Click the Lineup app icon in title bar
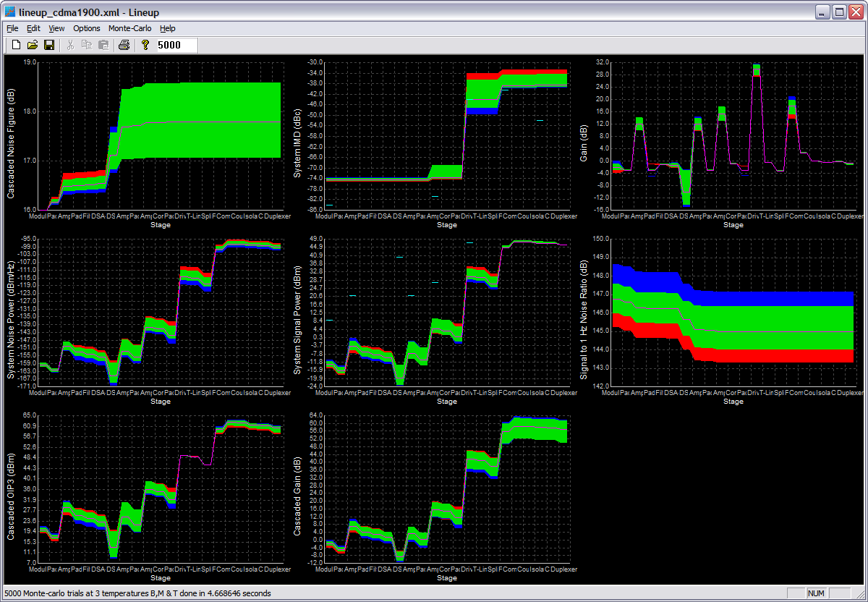The height and width of the screenshot is (602, 868). click(10, 12)
